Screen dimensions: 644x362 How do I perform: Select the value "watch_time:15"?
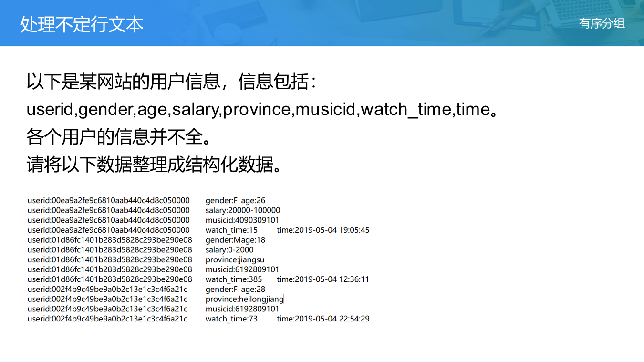tap(231, 230)
